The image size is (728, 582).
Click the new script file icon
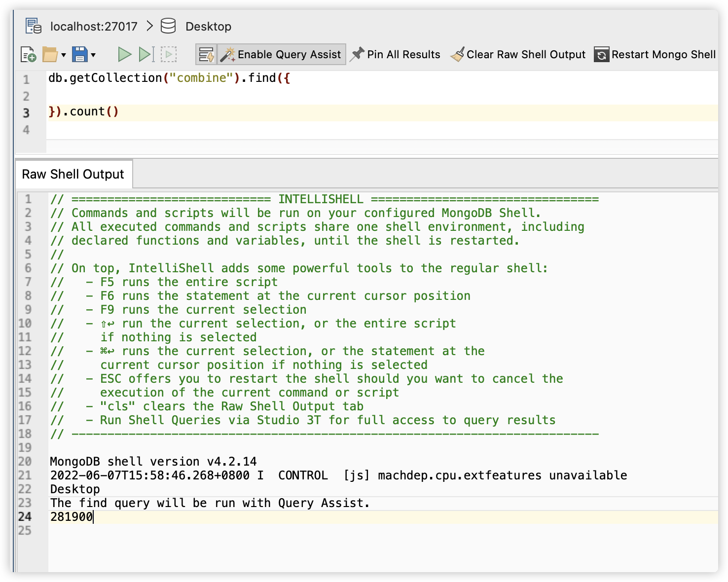(28, 54)
